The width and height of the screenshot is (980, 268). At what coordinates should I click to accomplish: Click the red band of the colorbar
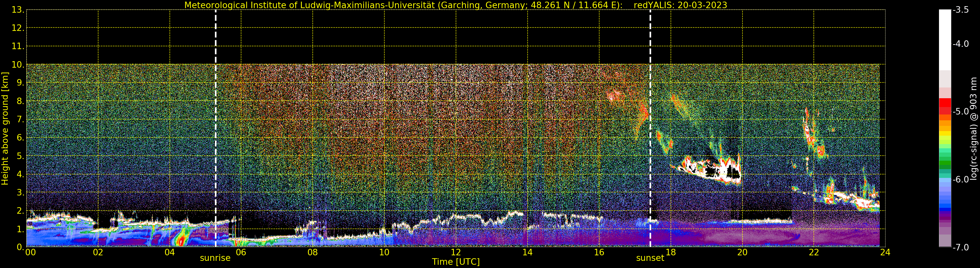coord(945,103)
